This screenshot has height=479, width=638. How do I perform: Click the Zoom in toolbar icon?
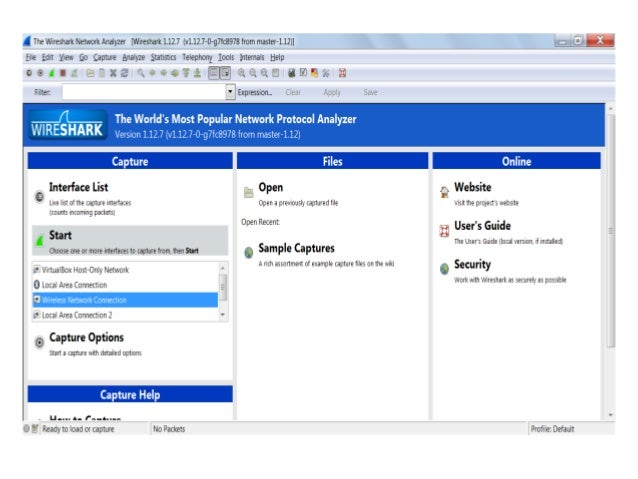click(x=242, y=73)
